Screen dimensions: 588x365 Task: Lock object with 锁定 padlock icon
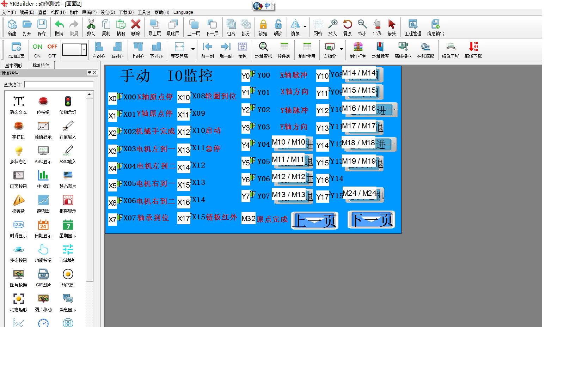(263, 27)
